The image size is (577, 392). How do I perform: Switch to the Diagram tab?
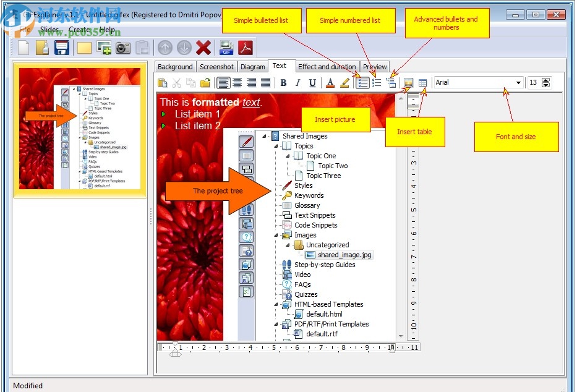[253, 67]
